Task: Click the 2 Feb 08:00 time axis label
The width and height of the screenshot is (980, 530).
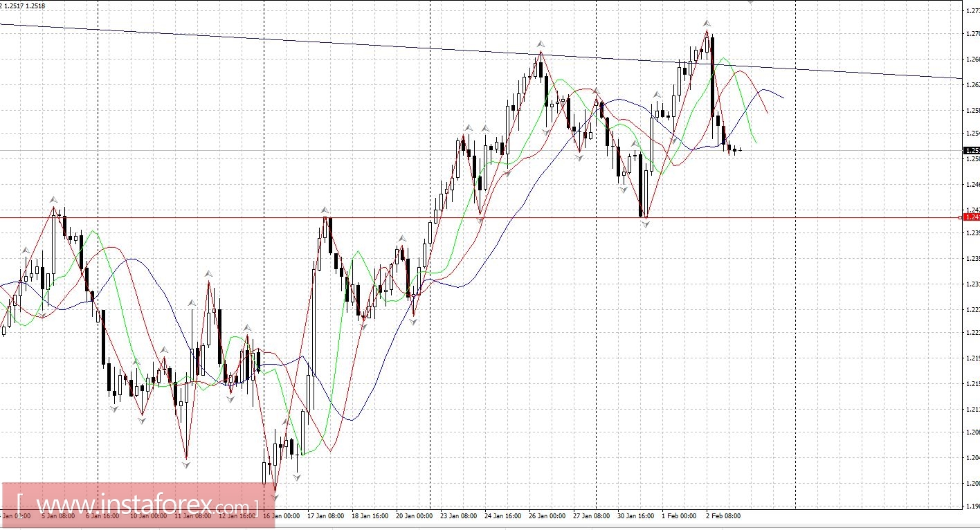Action: click(x=723, y=516)
